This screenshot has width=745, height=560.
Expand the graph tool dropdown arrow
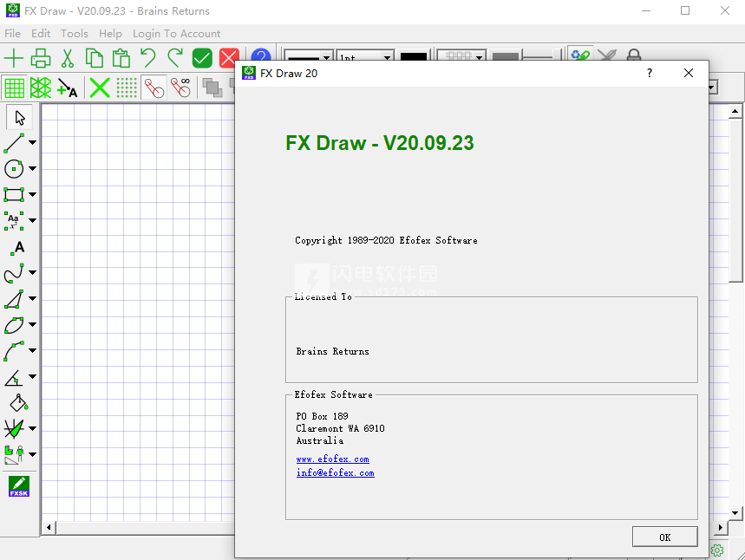click(x=32, y=428)
